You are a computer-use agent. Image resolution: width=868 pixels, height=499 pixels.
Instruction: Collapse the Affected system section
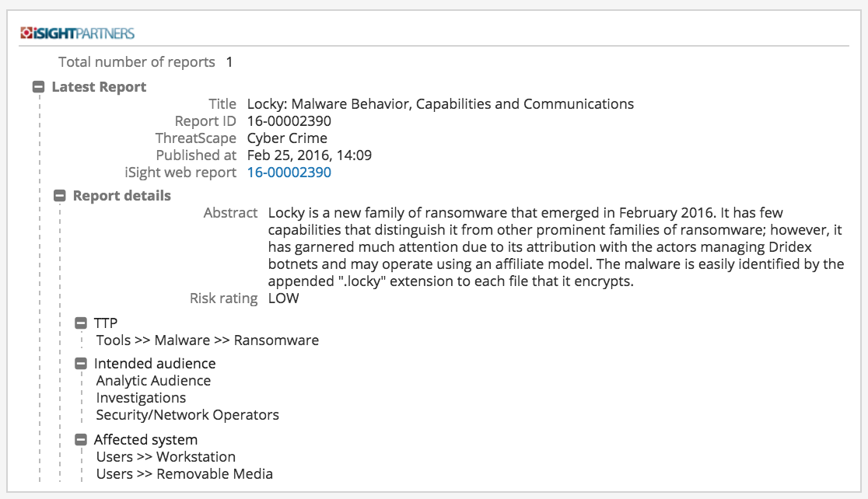[81, 440]
